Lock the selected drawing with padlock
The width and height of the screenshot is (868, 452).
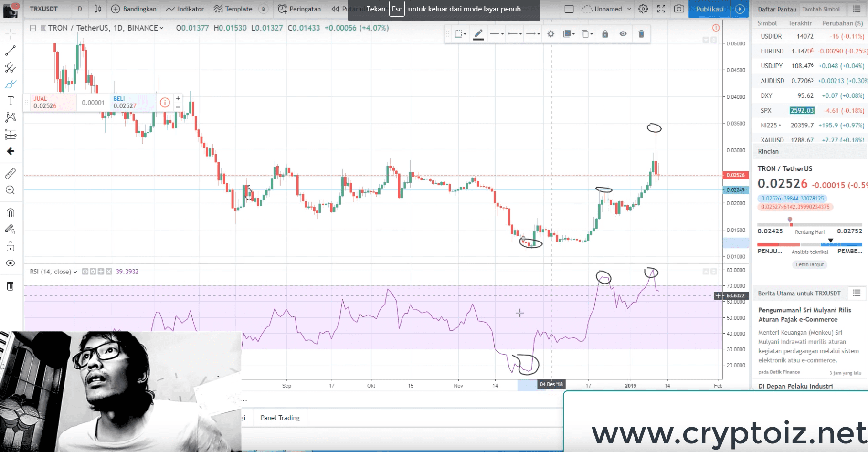tap(605, 34)
